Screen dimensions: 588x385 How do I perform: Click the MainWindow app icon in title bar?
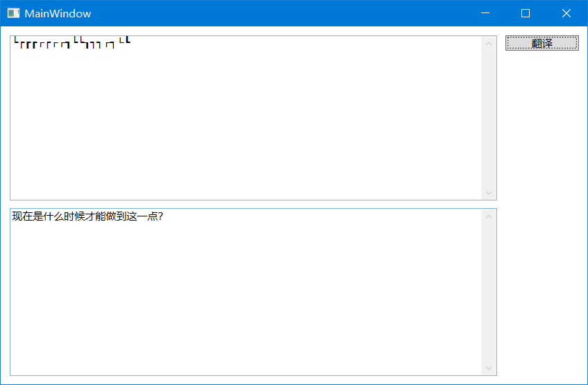(13, 13)
